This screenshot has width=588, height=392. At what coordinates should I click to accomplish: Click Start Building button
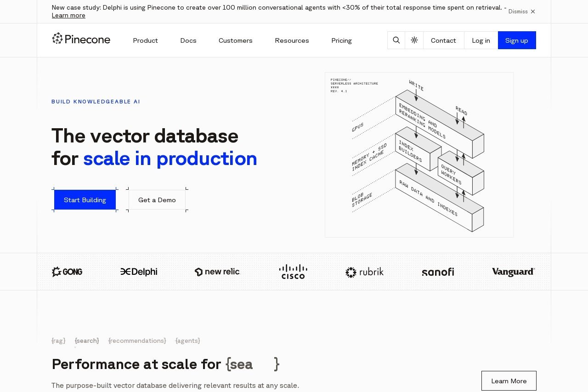pyautogui.click(x=85, y=200)
